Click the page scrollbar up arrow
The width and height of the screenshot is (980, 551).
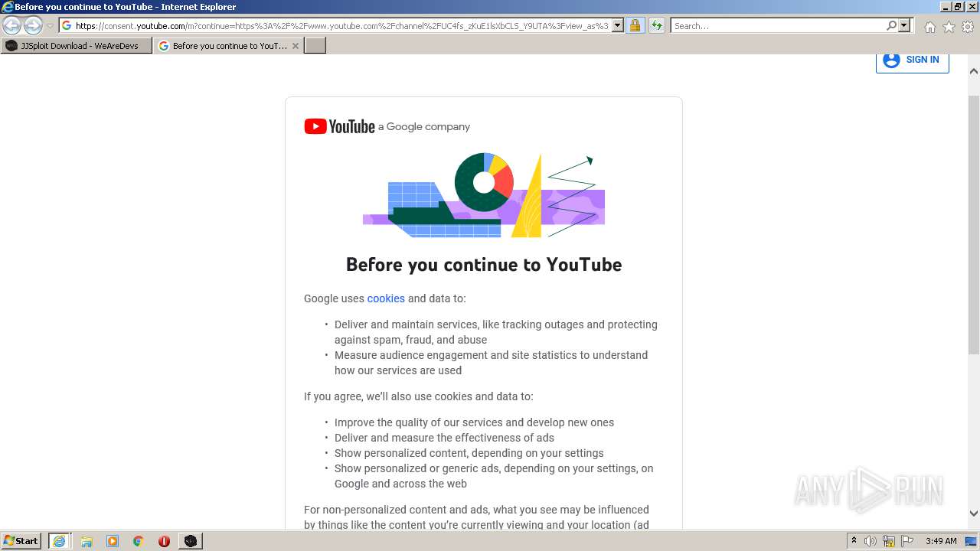[x=974, y=70]
